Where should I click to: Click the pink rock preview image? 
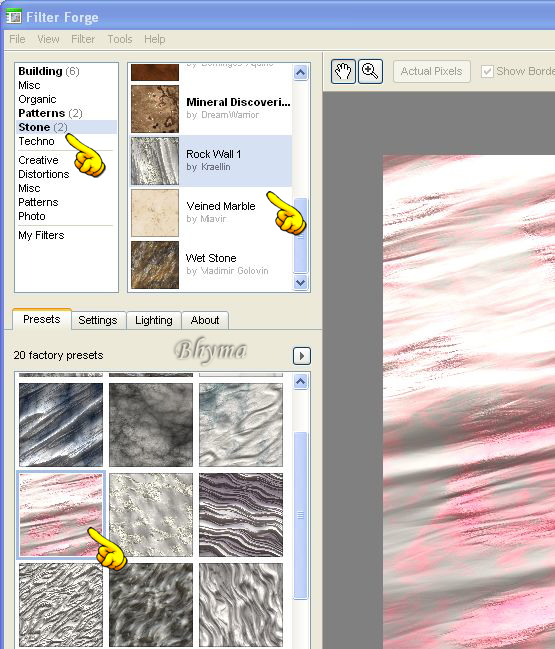click(x=469, y=402)
